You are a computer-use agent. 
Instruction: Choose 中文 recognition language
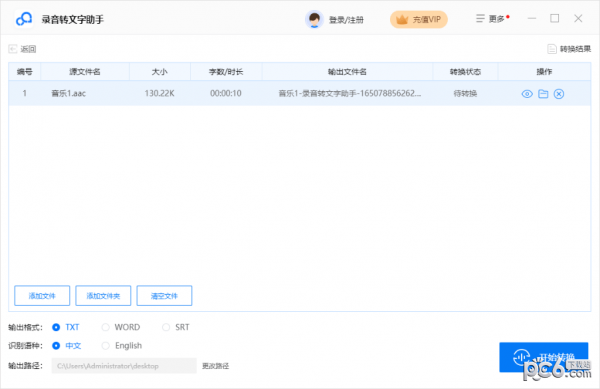coord(67,346)
